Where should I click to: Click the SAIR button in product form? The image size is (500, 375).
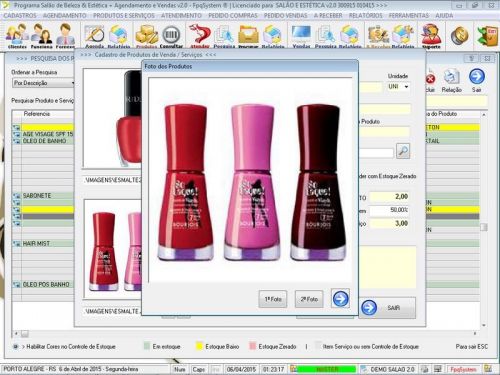pyautogui.click(x=387, y=308)
